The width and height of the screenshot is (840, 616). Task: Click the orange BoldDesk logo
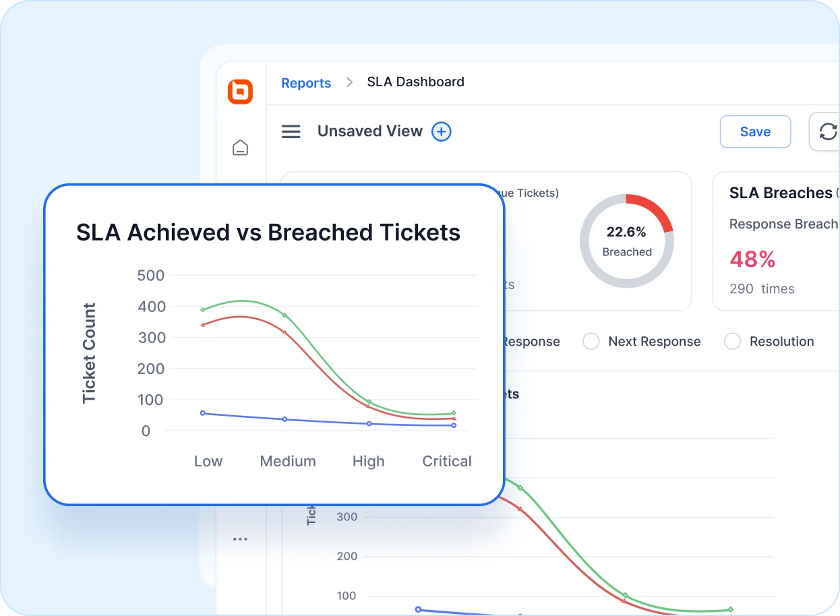click(x=241, y=92)
